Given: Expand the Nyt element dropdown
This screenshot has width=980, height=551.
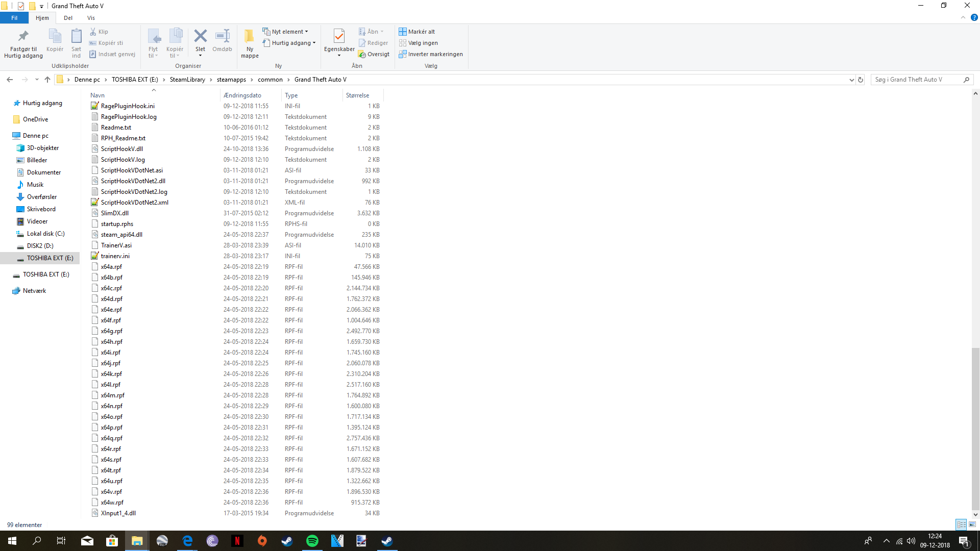Looking at the screenshot, I should point(286,32).
